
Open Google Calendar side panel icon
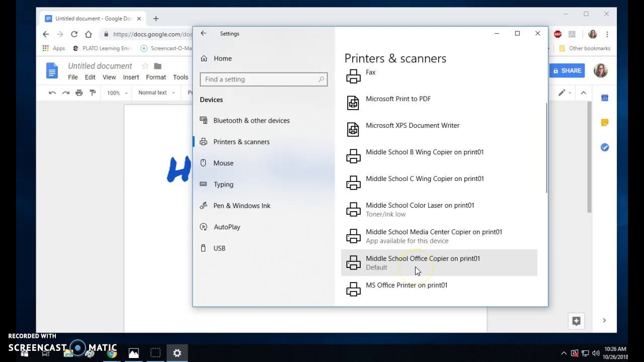[x=605, y=98]
